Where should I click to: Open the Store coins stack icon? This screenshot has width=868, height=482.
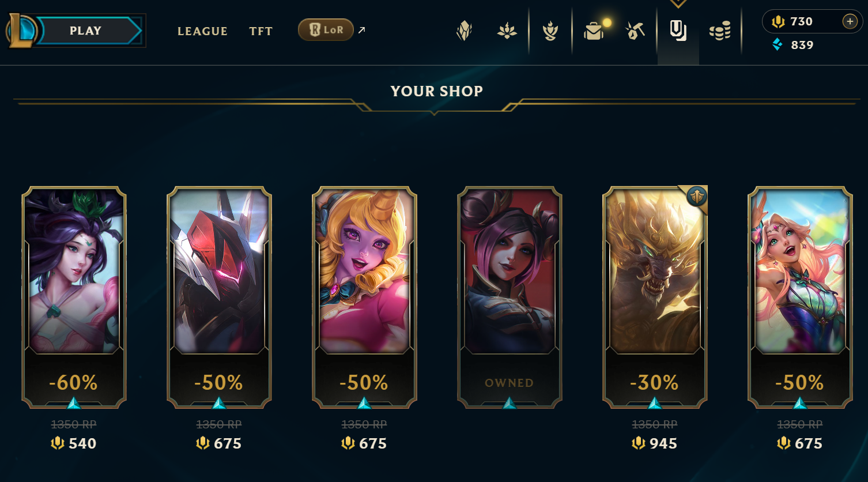tap(720, 31)
